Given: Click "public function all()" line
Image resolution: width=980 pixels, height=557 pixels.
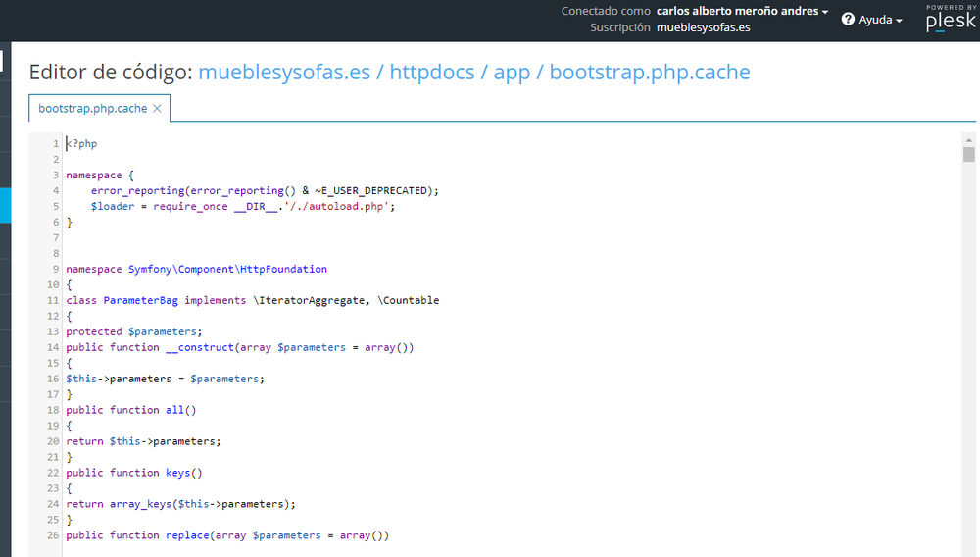Looking at the screenshot, I should (x=131, y=410).
